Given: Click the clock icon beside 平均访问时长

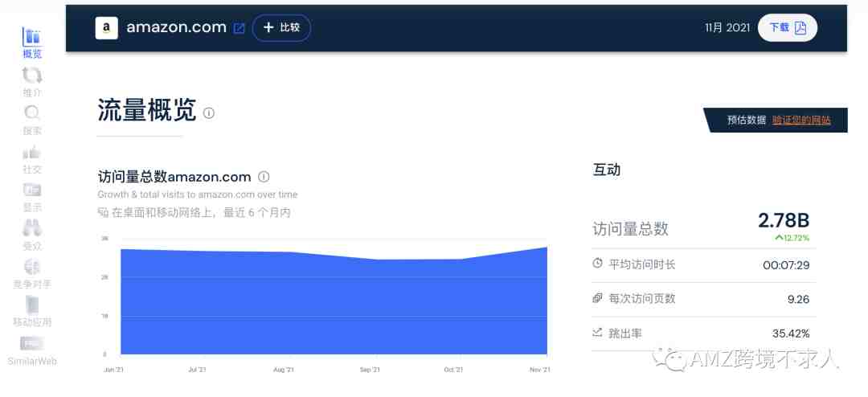Looking at the screenshot, I should pos(597,264).
